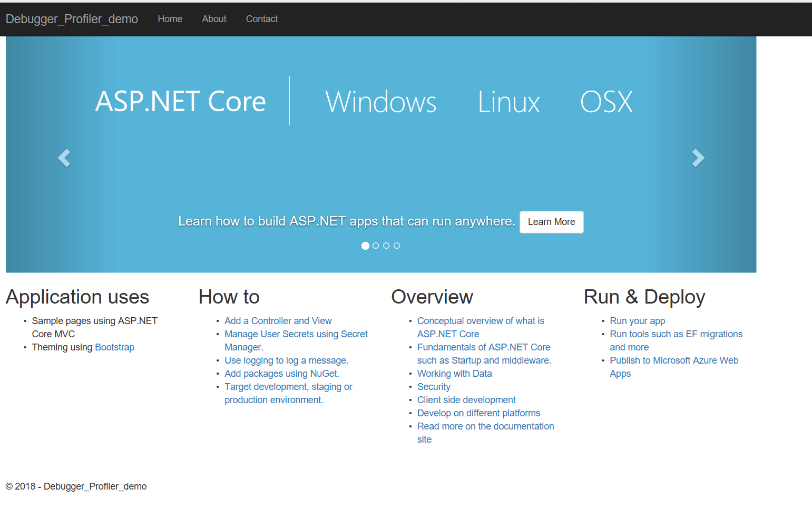
Task: Open Fundamentals of ASP.NET Core link
Action: point(484,354)
